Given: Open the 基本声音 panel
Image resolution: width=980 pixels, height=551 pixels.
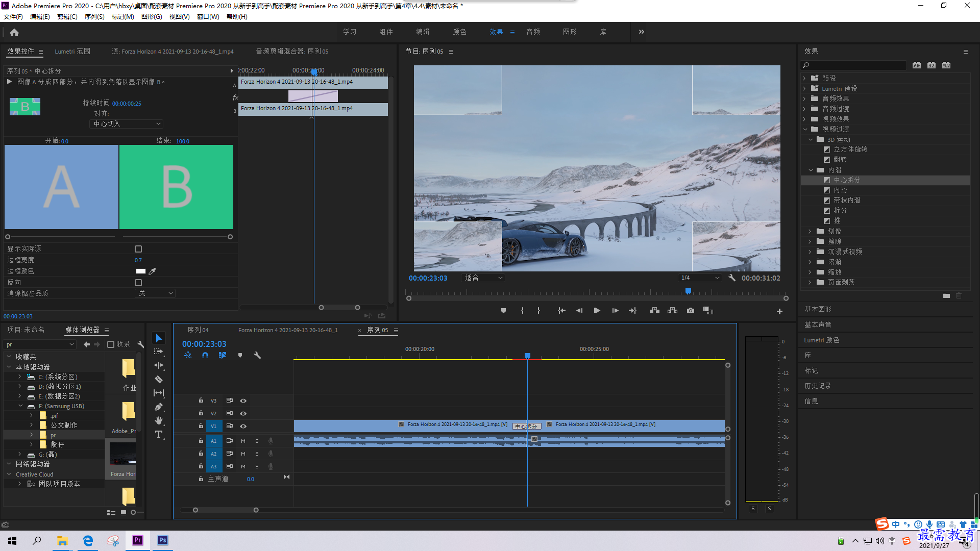Looking at the screenshot, I should 818,324.
